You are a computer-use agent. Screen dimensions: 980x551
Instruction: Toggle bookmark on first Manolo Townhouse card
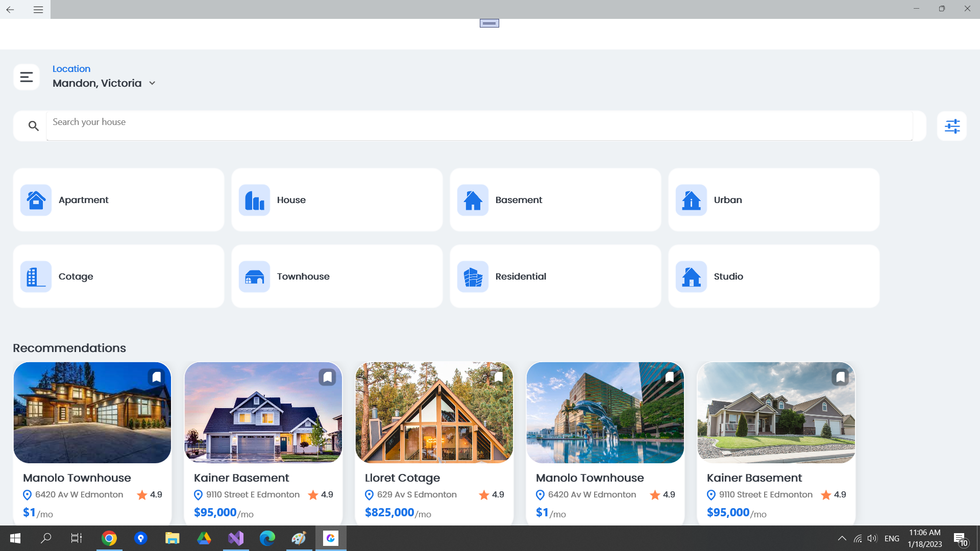point(157,377)
